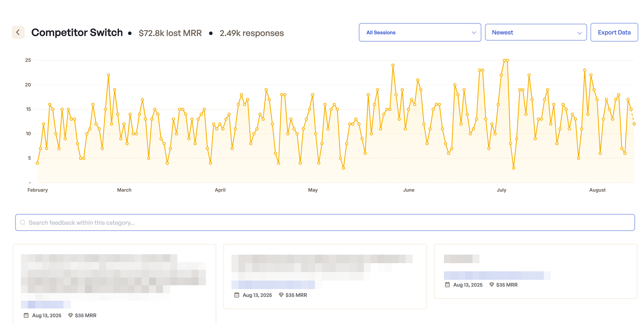Click calendar icon on third feedback card
This screenshot has height=324, width=644.
[447, 285]
